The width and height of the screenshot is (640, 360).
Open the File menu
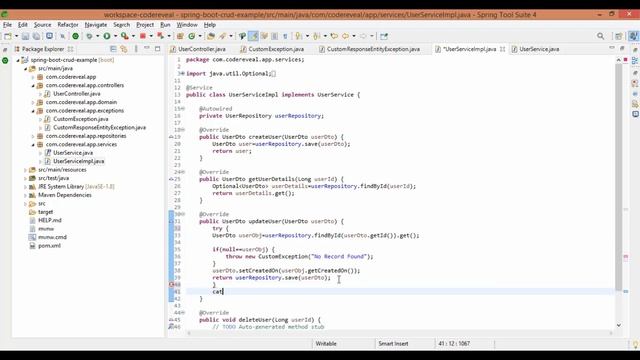(x=7, y=25)
